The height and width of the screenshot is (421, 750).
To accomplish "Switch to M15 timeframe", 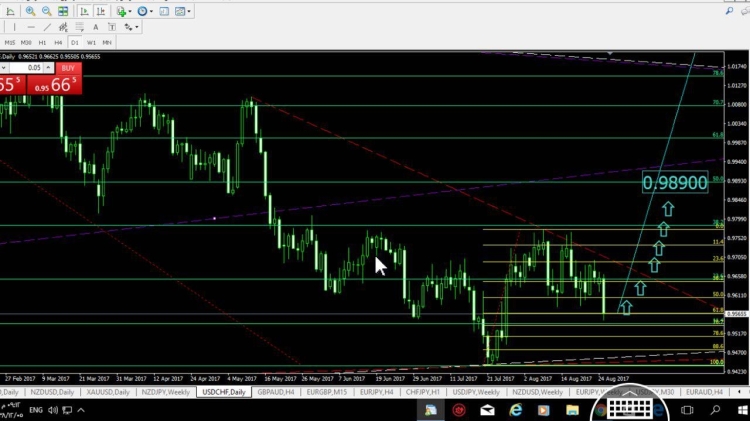I will coord(10,43).
